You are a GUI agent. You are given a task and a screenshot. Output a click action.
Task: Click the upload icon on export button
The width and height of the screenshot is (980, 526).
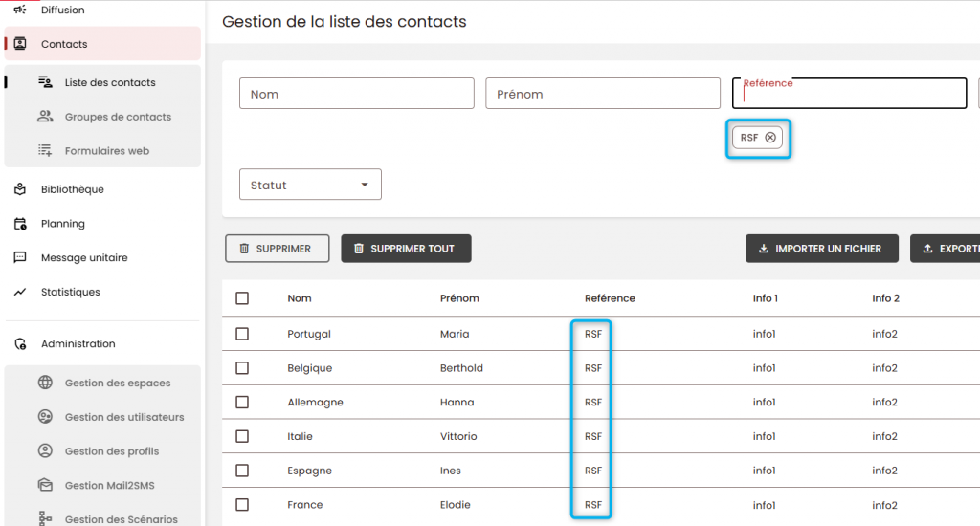[x=928, y=249]
